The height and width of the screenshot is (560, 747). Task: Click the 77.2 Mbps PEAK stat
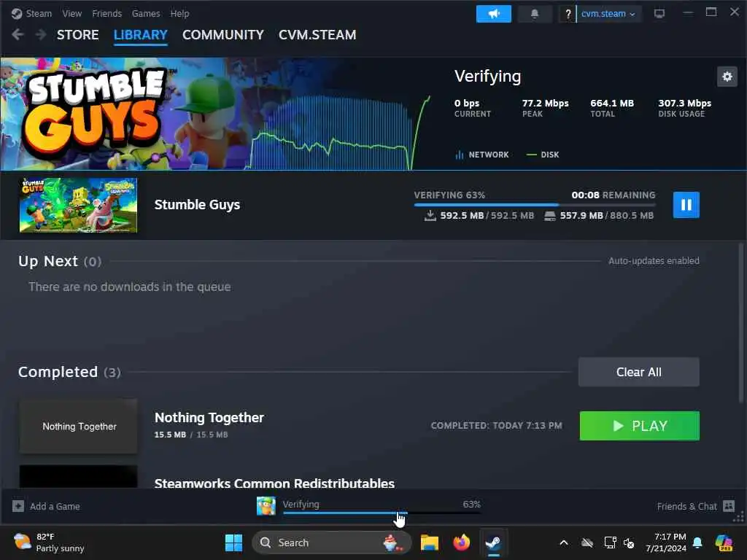[545, 108]
